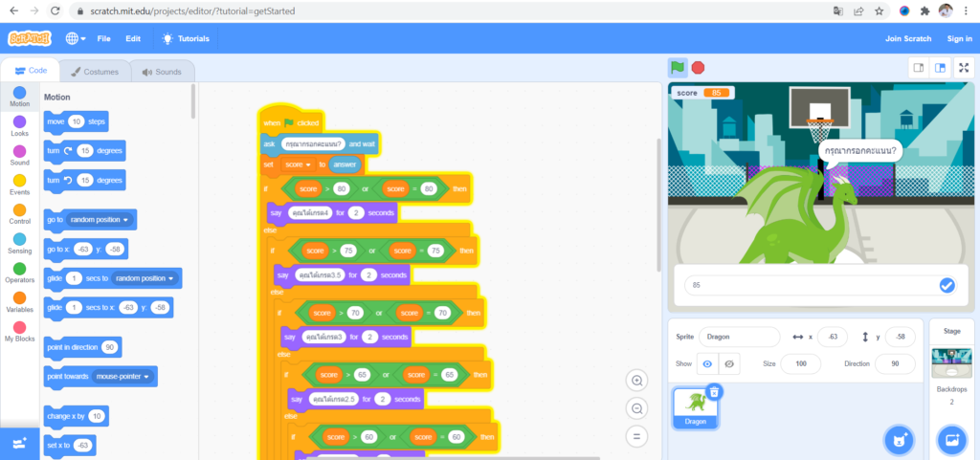Zoom in the code workspace
The width and height of the screenshot is (980, 460).
coord(636,381)
